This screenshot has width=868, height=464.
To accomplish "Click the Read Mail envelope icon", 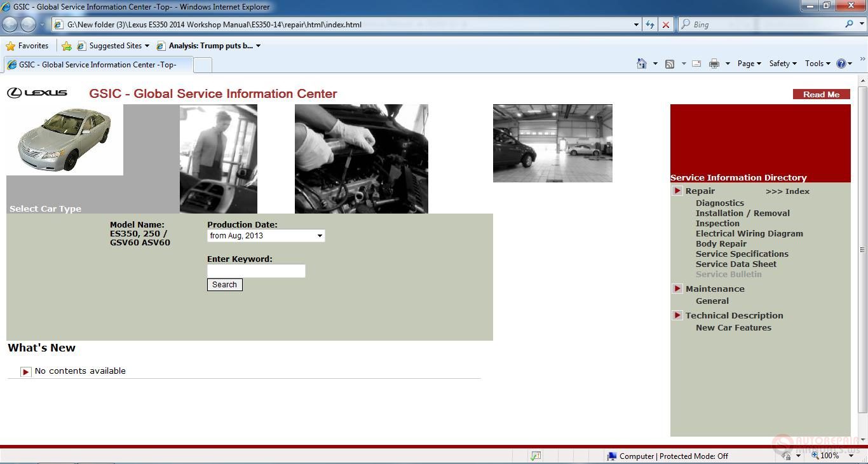I will (696, 64).
